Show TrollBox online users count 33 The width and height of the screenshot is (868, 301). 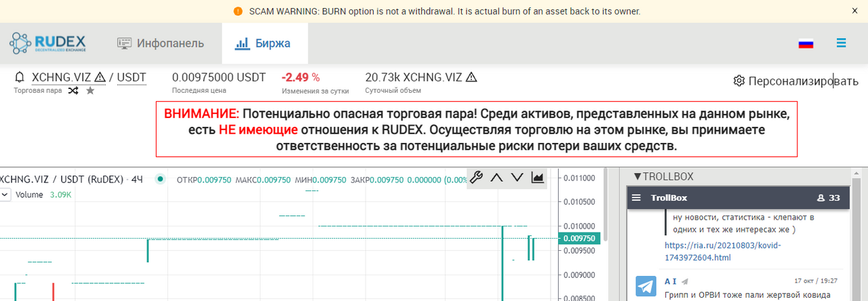pyautogui.click(x=829, y=198)
